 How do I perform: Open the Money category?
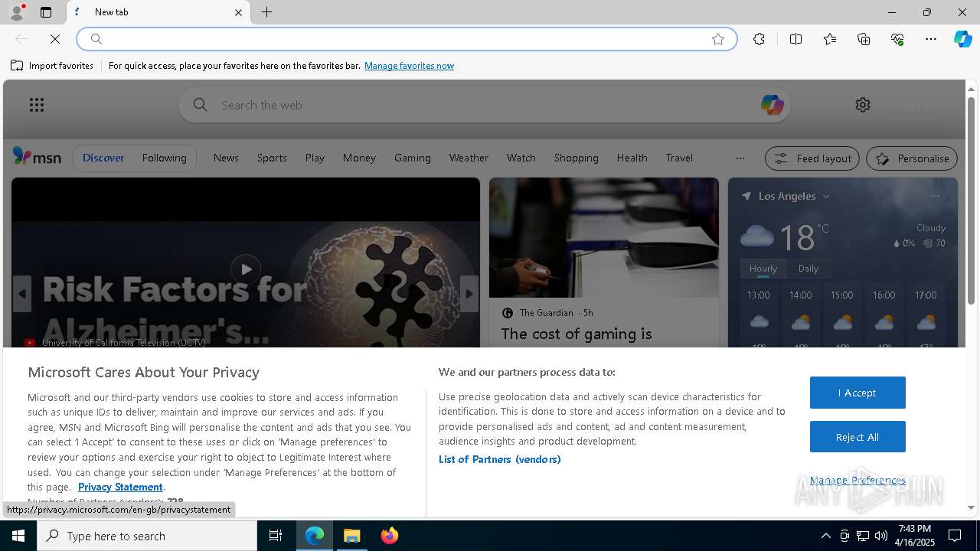pyautogui.click(x=359, y=158)
